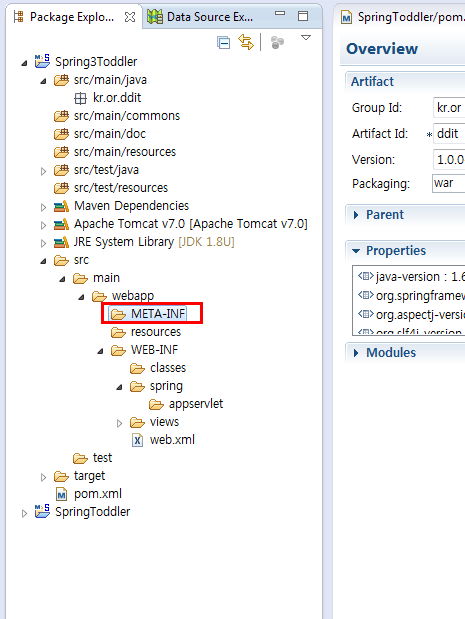Click the src folder icon
Viewport: 465px width, 619px height.
(61, 260)
